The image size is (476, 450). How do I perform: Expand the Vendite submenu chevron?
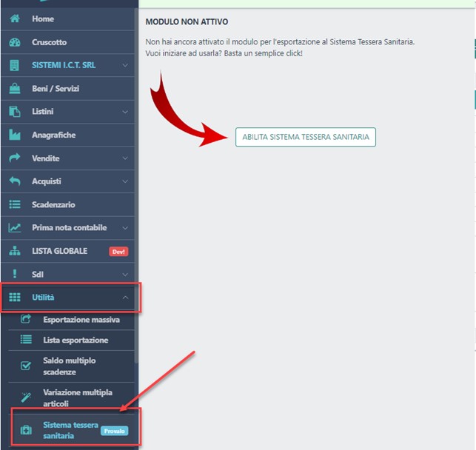click(x=125, y=158)
